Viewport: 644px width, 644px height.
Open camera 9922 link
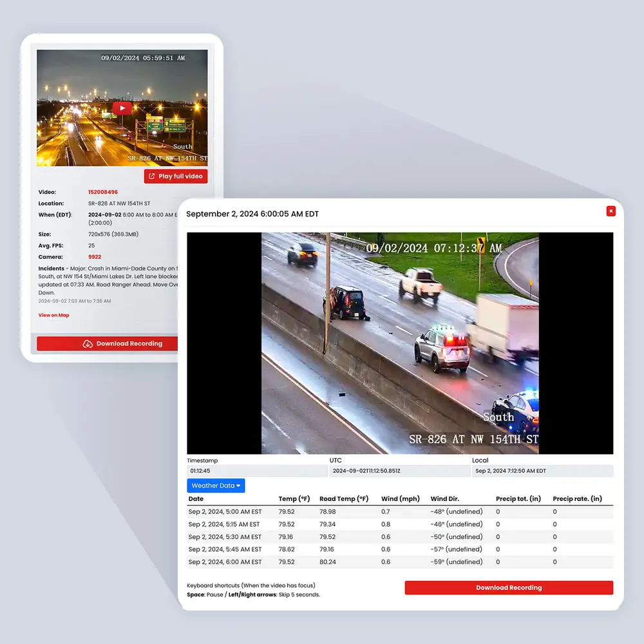(x=96, y=257)
